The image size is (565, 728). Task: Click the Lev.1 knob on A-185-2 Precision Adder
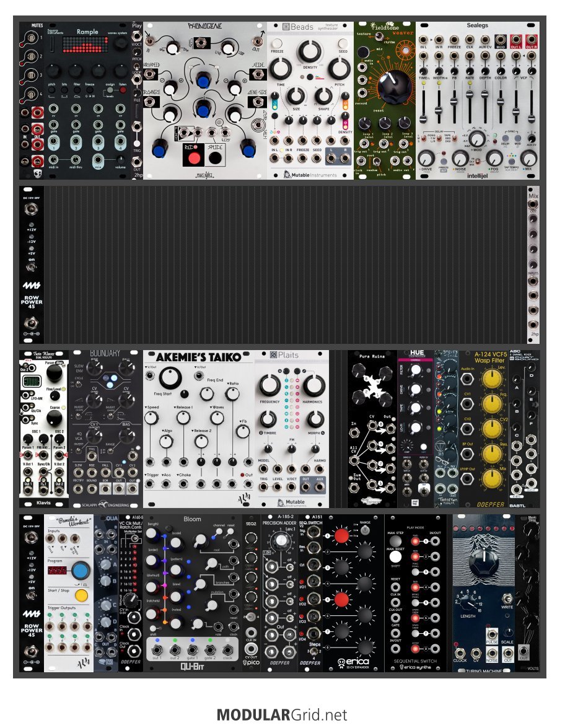[x=281, y=540]
